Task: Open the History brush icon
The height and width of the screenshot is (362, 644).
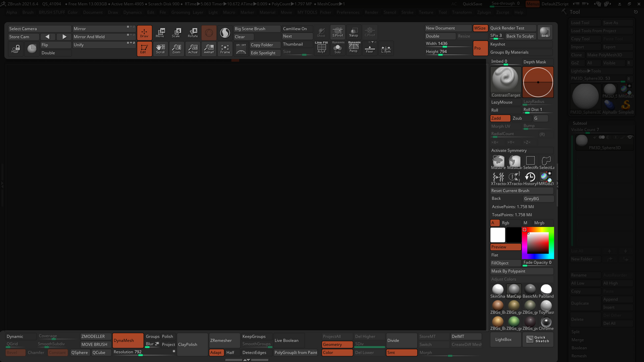Action: [x=530, y=178]
